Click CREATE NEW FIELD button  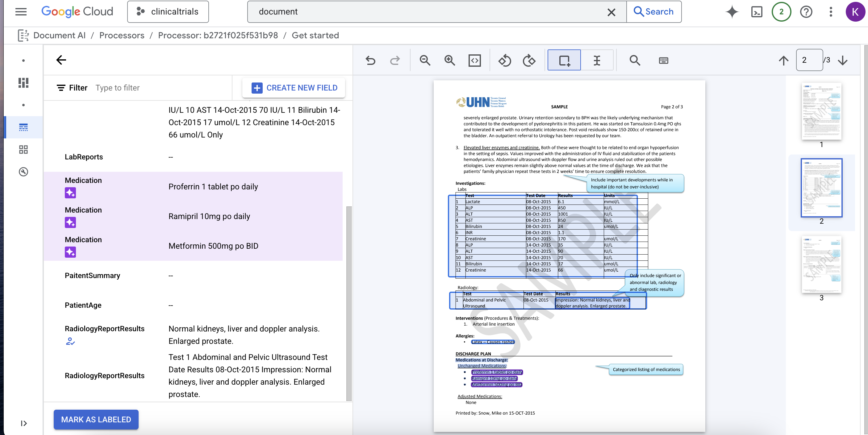point(294,88)
